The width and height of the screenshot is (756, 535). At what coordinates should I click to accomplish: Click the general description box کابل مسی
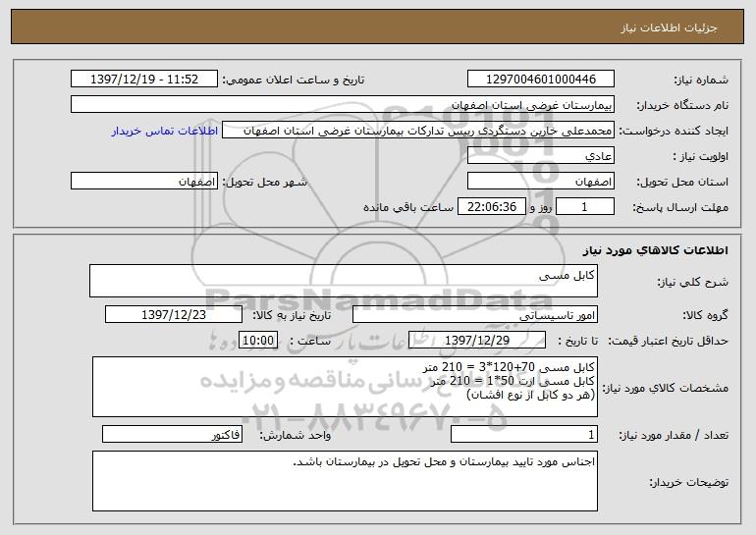tap(344, 281)
